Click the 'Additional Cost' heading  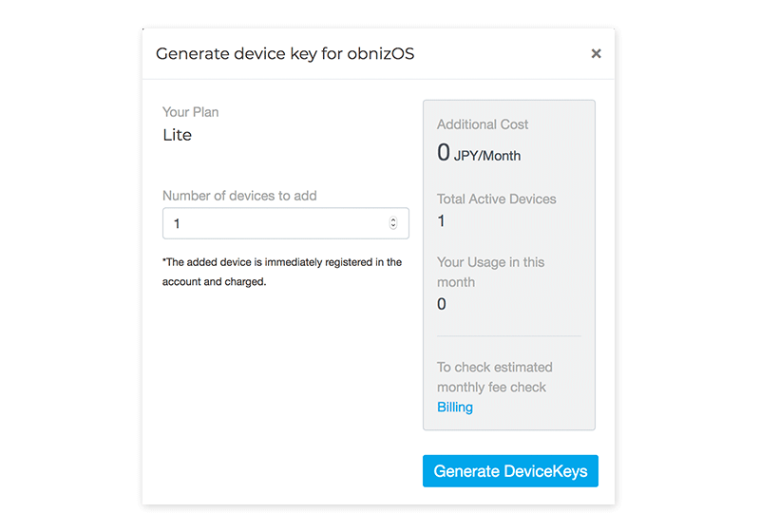[x=483, y=124]
